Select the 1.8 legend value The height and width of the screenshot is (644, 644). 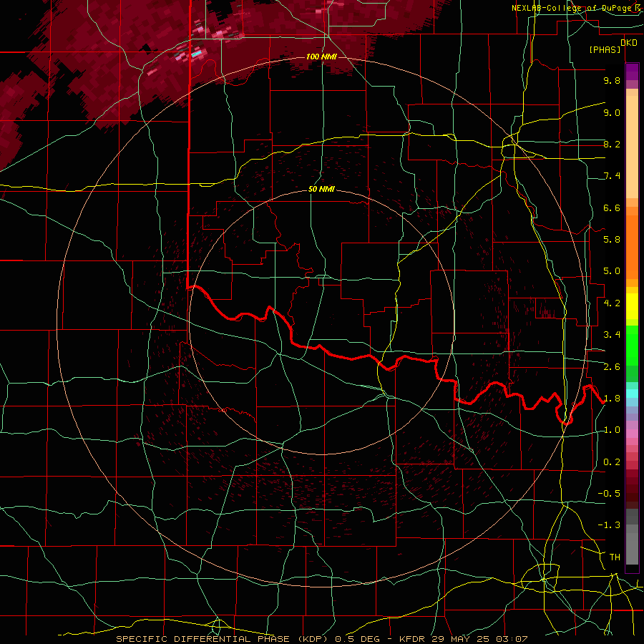(x=612, y=399)
